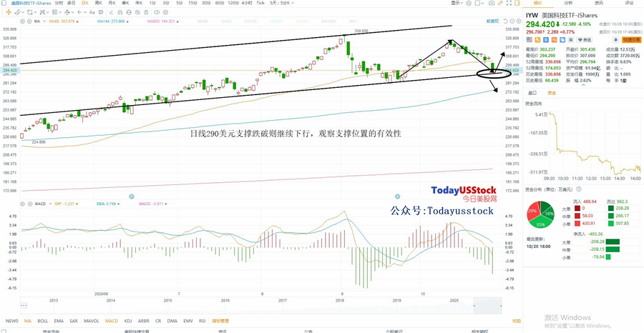This screenshot has width=644, height=333.
Task: Zoom out the chart with minus icon
Action: pos(512,21)
